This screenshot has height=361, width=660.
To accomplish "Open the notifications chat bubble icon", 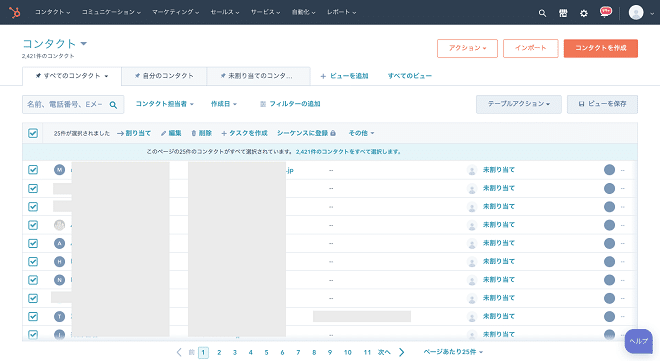I will (x=605, y=12).
